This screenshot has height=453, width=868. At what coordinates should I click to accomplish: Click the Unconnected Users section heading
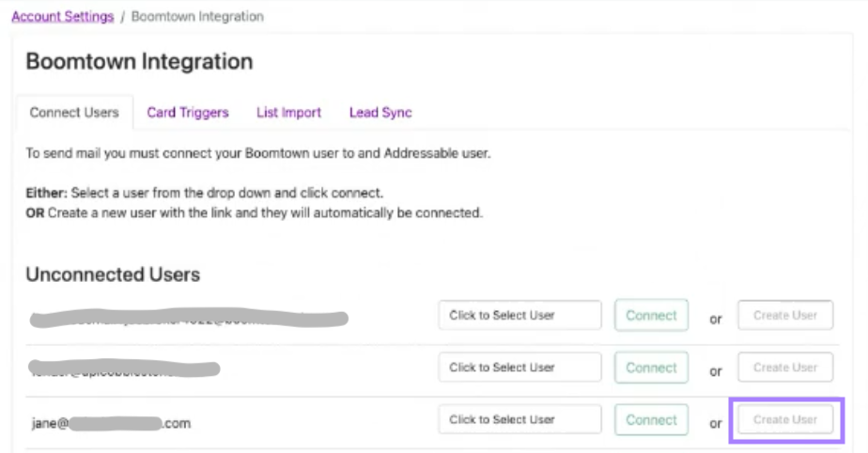click(x=113, y=274)
